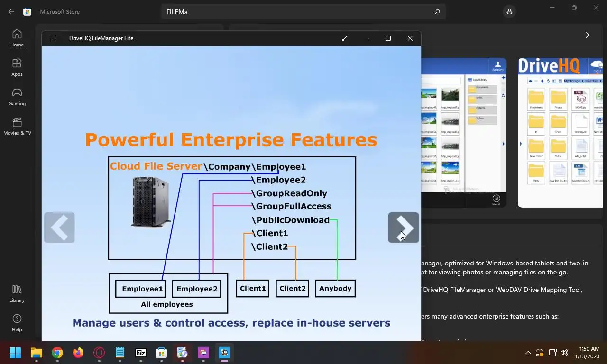
Task: Show hidden system tray icons
Action: click(x=528, y=353)
